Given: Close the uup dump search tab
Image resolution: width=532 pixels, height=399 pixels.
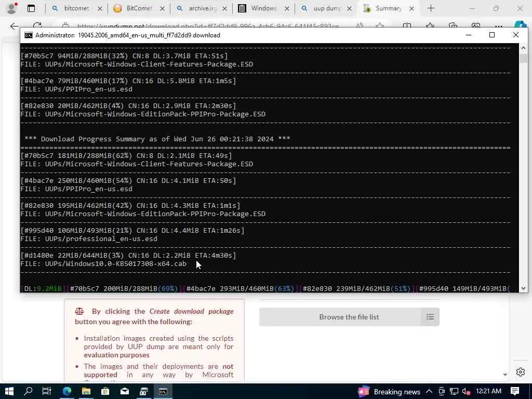Looking at the screenshot, I should pyautogui.click(x=349, y=9).
